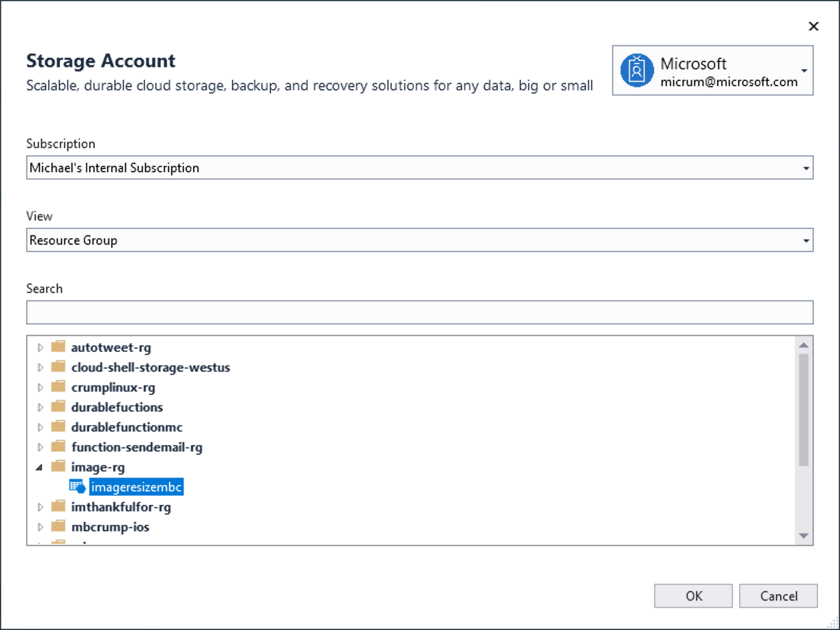Expand the imthankfulfor-rg resource group
Screen dimensions: 840x630
(40, 507)
